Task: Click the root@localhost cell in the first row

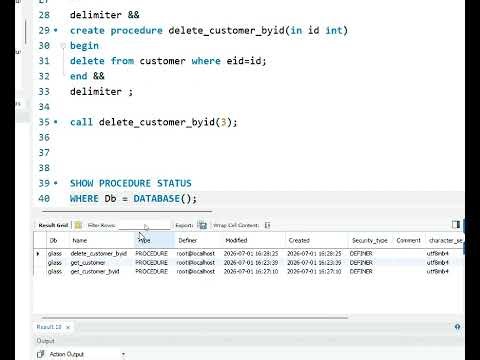Action: tap(196, 254)
